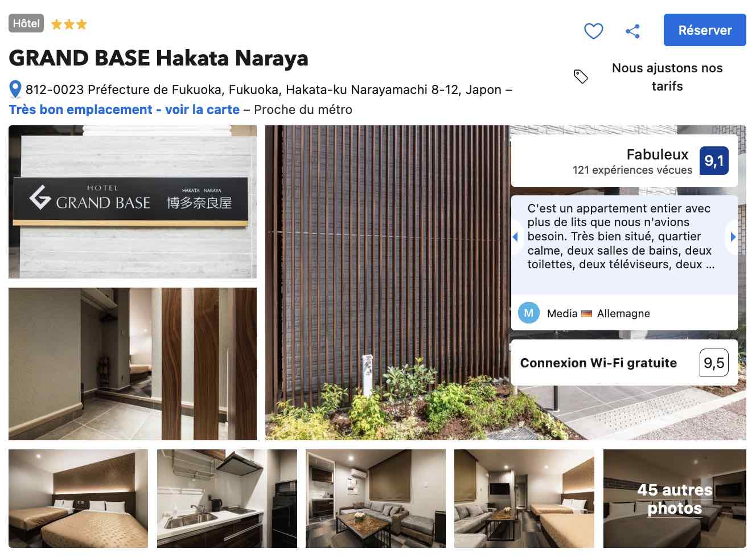Open the living room sofa thumbnail
Image resolution: width=756 pixels, height=557 pixels.
(376, 498)
